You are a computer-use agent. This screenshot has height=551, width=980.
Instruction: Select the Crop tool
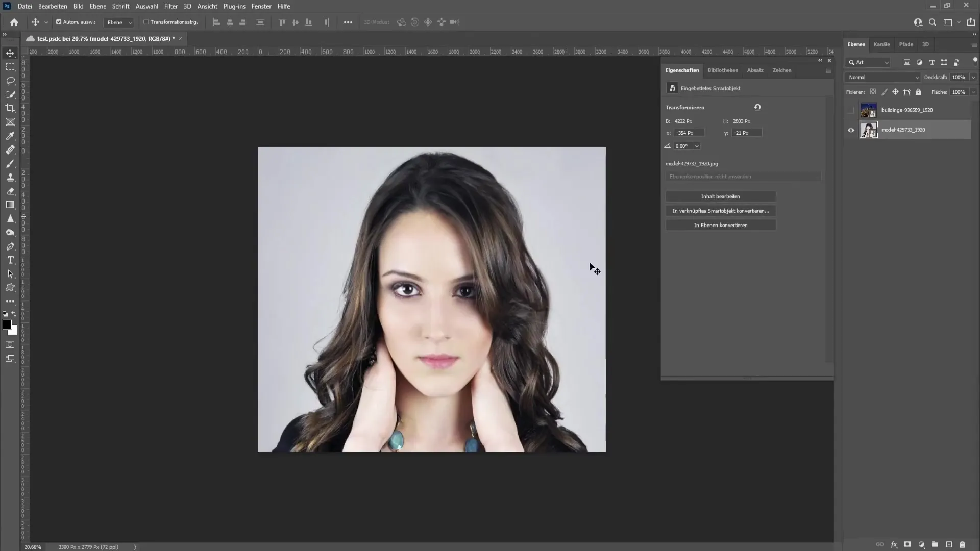[10, 108]
